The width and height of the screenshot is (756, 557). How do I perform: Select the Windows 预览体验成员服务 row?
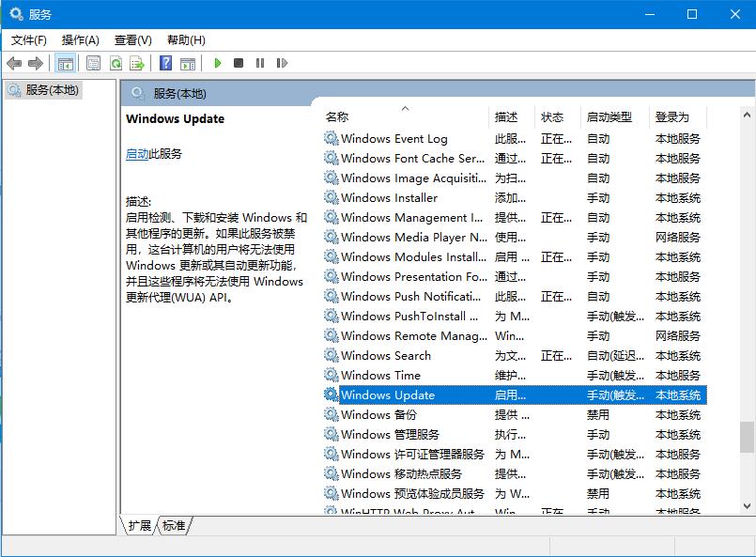(514, 494)
